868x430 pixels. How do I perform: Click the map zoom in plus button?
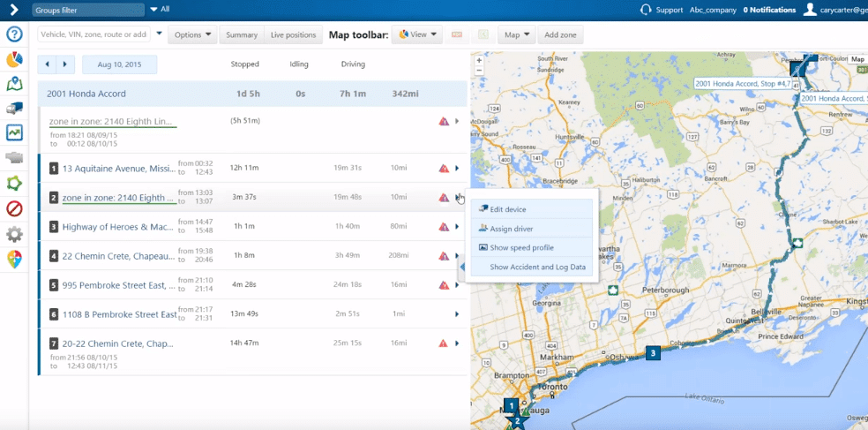coord(479,60)
